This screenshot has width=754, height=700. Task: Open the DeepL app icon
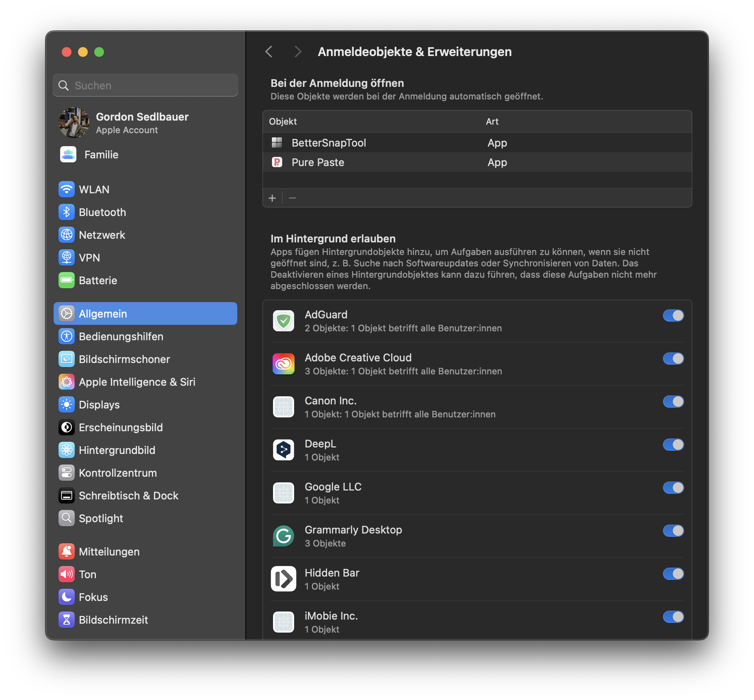click(283, 449)
